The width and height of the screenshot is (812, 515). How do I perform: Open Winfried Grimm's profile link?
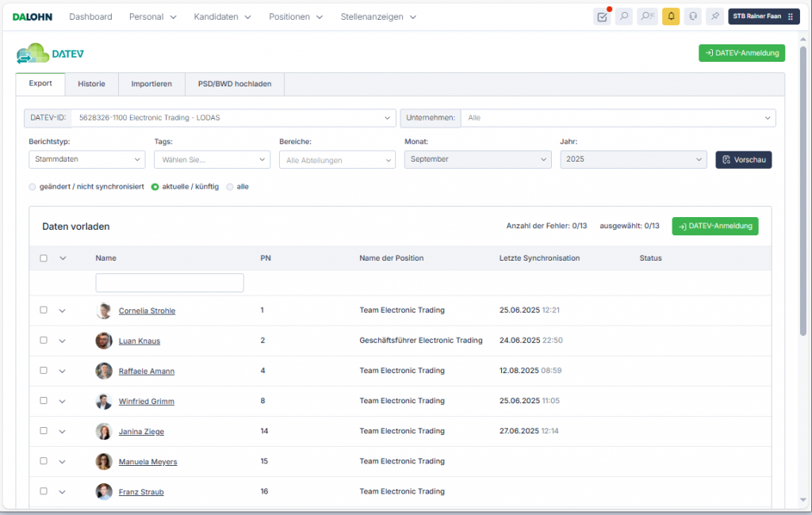coord(147,402)
